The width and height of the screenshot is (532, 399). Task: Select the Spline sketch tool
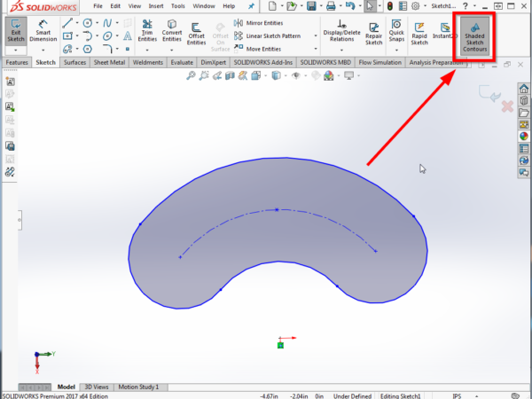tap(107, 23)
